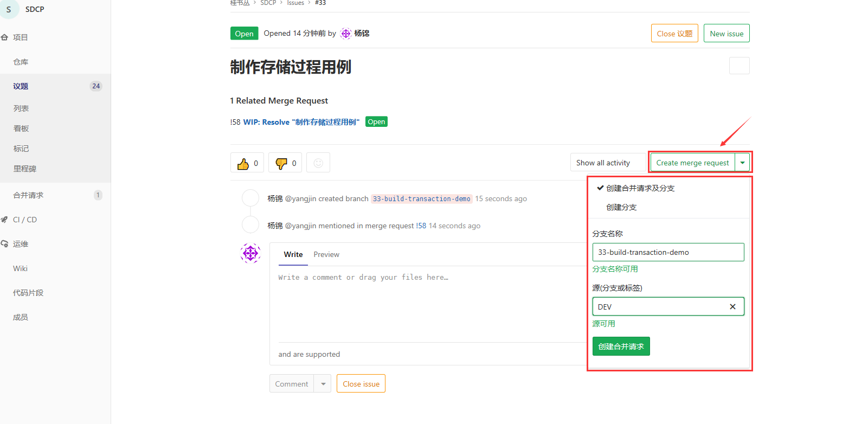Click #33 in the breadcrumb
This screenshot has height=424, width=868.
pos(320,3)
